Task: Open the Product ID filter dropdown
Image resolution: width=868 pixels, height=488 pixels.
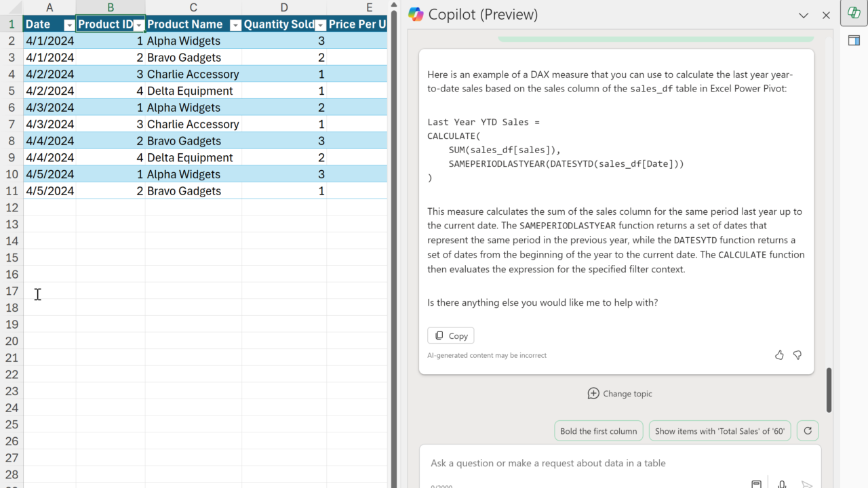Action: coord(138,25)
